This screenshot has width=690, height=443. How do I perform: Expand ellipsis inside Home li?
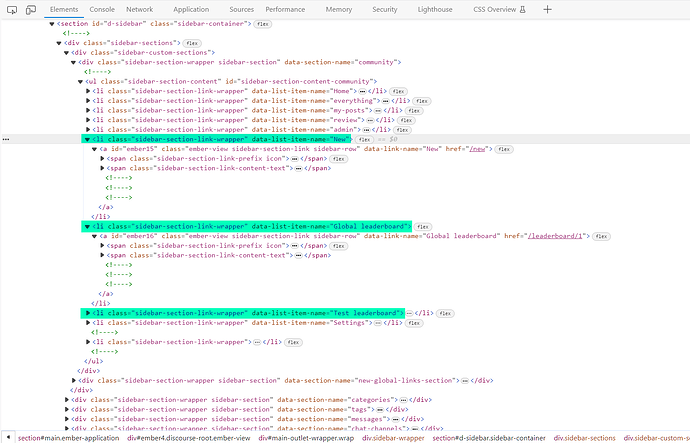click(x=362, y=92)
